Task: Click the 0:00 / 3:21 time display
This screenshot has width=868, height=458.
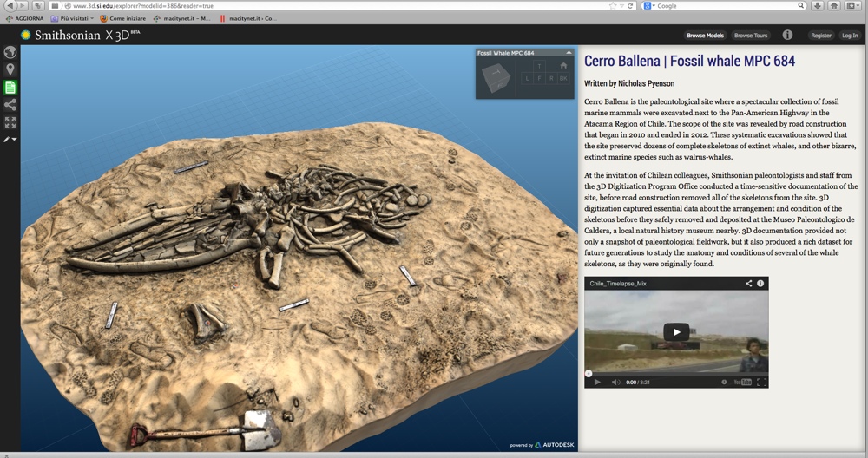Action: click(638, 383)
